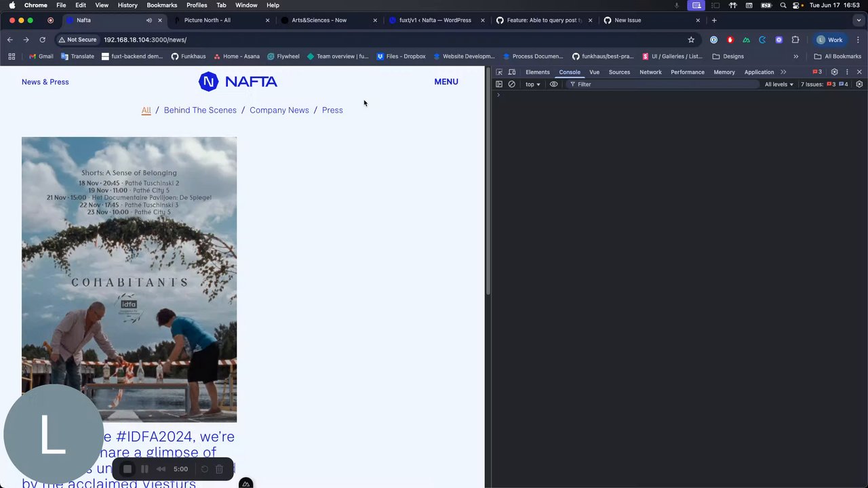Image resolution: width=868 pixels, height=488 pixels.
Task: Open the Chrome apps grid in the bookmarks bar
Action: pos(12,56)
